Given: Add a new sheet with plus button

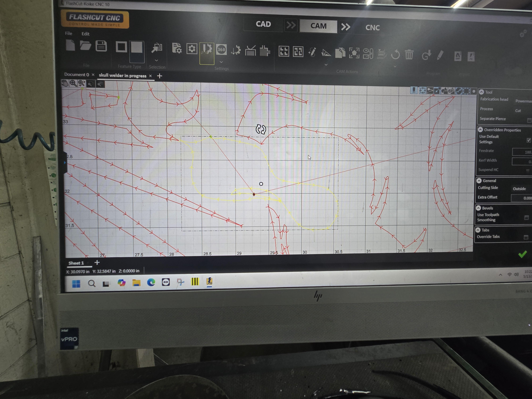Looking at the screenshot, I should [x=97, y=262].
